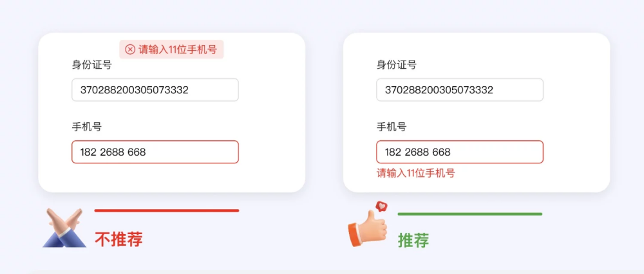
Task: Click the red toast 请输入11位手机号
Action: pyautogui.click(x=172, y=50)
